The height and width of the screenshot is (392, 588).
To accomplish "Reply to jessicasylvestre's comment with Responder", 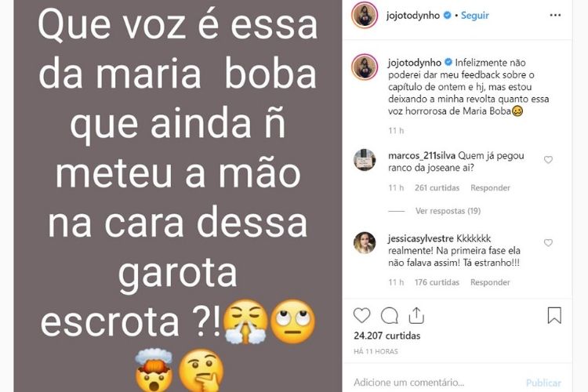I will click(x=490, y=282).
